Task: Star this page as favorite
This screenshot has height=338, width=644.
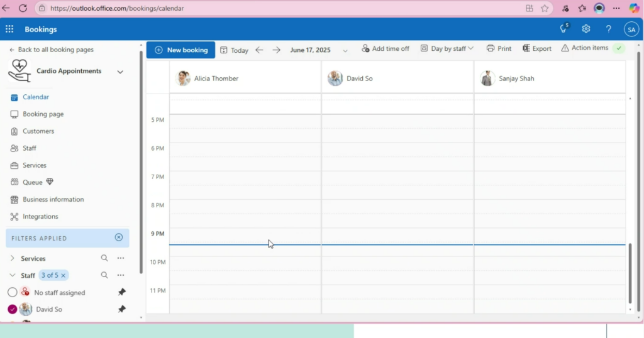Action: [545, 8]
